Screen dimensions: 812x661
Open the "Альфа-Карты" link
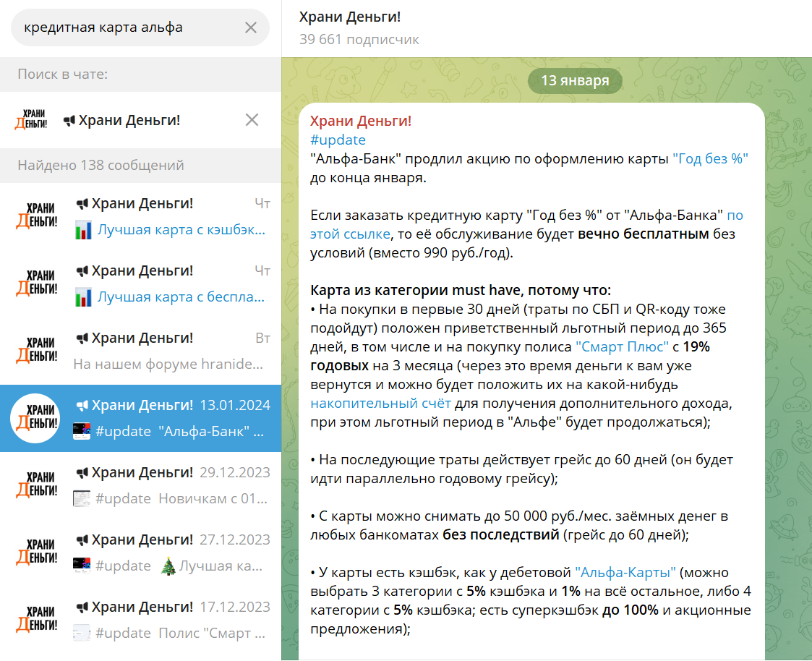pyautogui.click(x=625, y=573)
